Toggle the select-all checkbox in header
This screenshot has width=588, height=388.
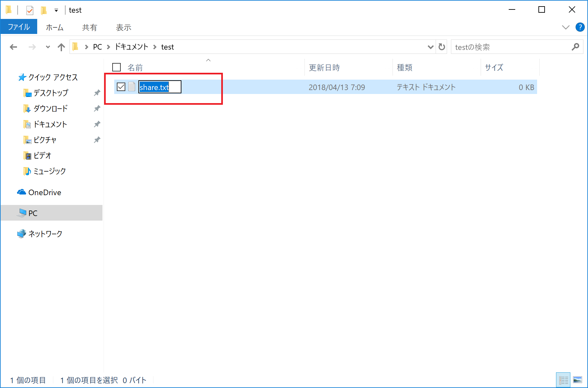116,67
